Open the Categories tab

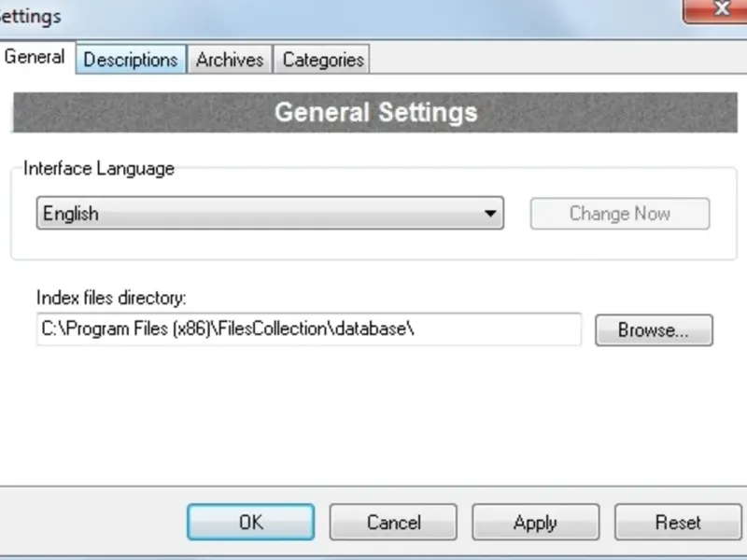tap(322, 60)
